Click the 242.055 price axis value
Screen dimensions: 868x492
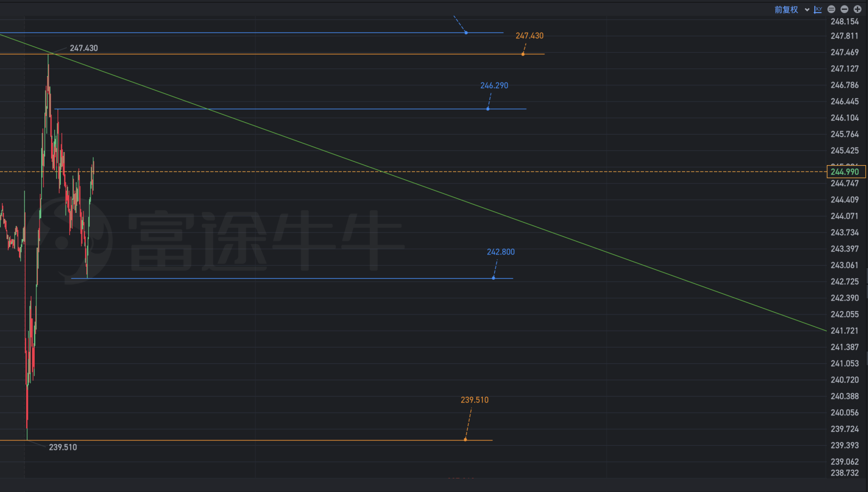click(x=845, y=314)
